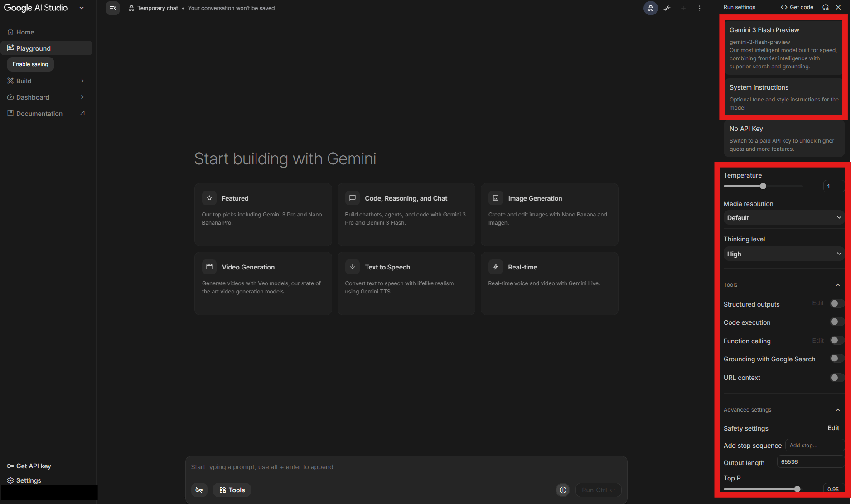
Task: Click the Temperature slider handle
Action: pos(763,186)
